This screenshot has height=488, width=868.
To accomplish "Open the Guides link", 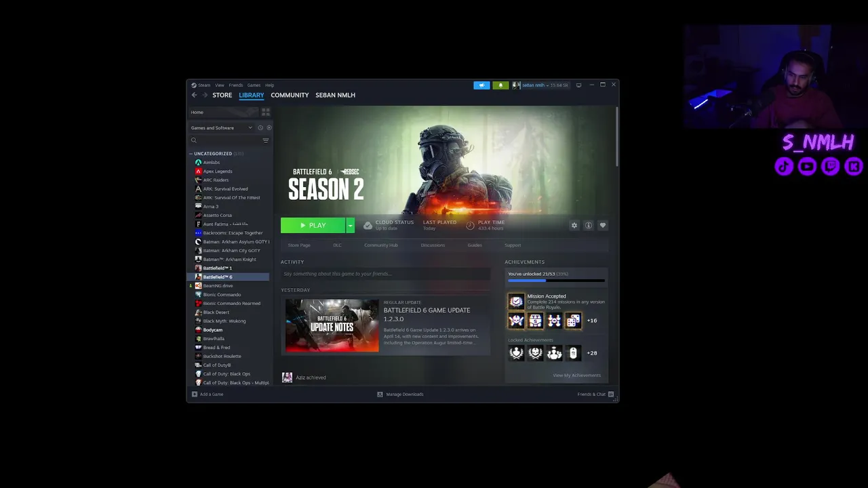I will [475, 245].
